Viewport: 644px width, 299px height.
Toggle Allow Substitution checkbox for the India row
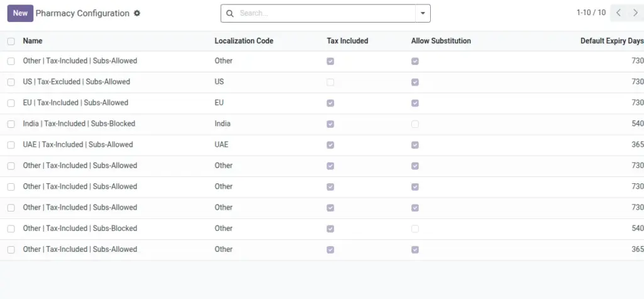click(x=415, y=124)
